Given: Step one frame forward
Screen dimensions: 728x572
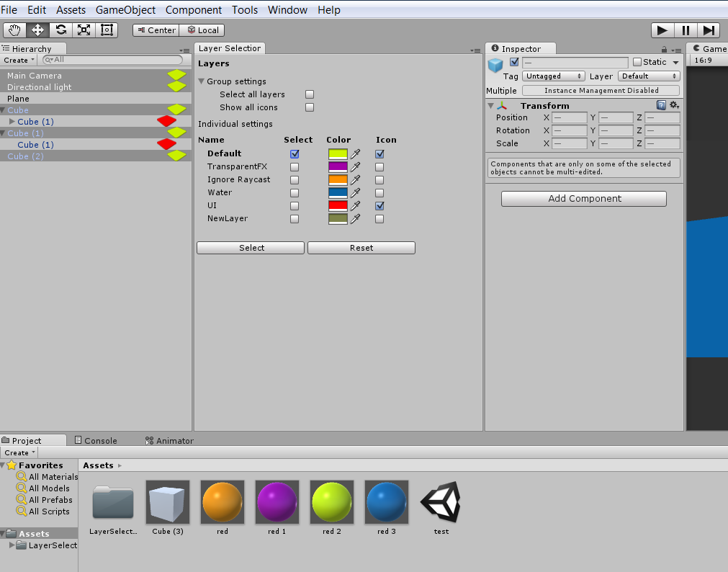Looking at the screenshot, I should (x=709, y=30).
